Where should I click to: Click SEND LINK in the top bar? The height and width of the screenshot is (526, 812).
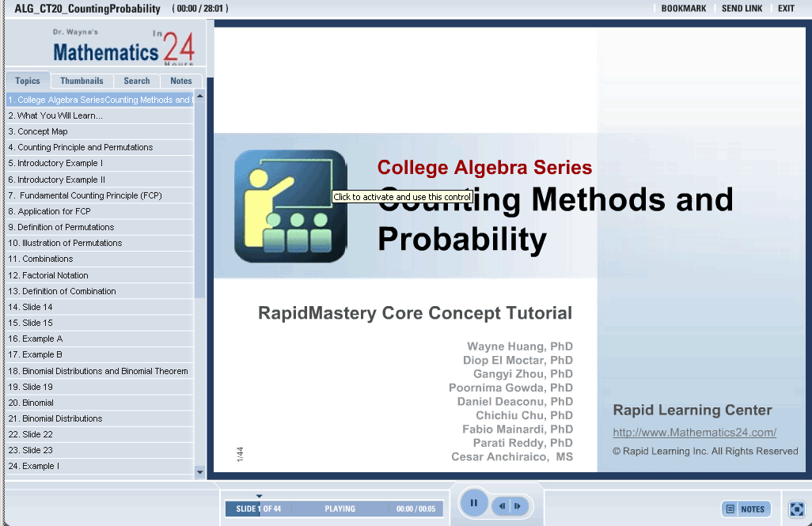[742, 9]
